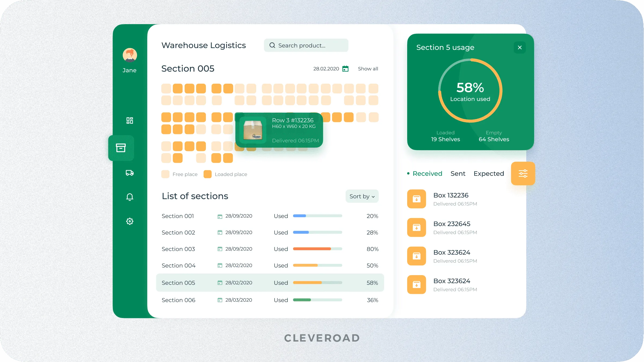The width and height of the screenshot is (644, 362).
Task: Select the delivery truck icon
Action: click(x=129, y=172)
